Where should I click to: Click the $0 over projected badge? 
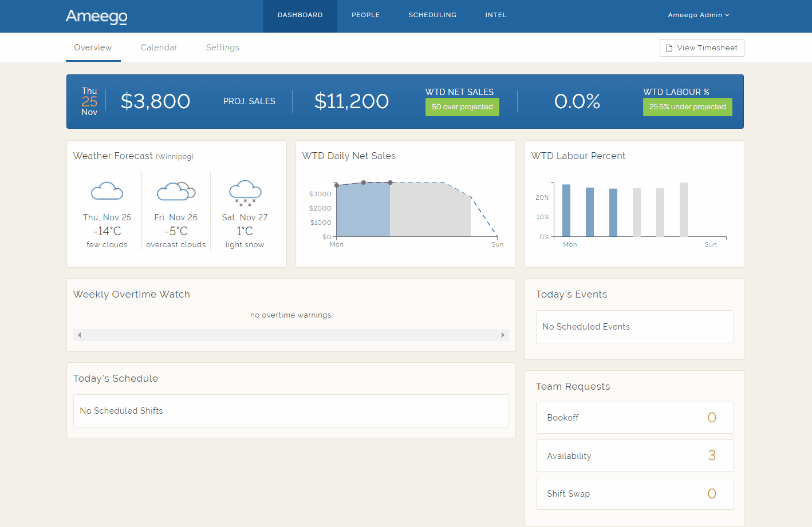(462, 107)
